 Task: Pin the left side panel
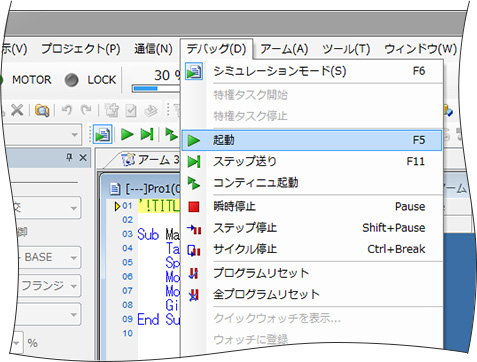point(69,157)
